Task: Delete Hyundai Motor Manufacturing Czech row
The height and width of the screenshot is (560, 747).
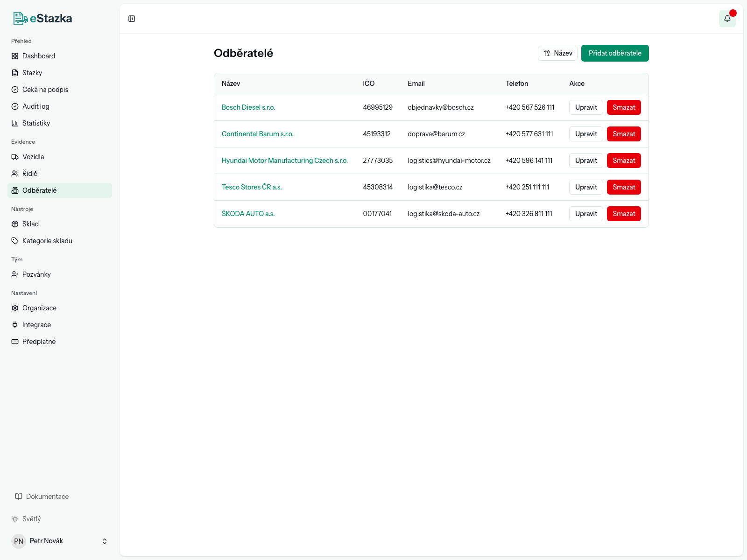Action: pyautogui.click(x=624, y=161)
